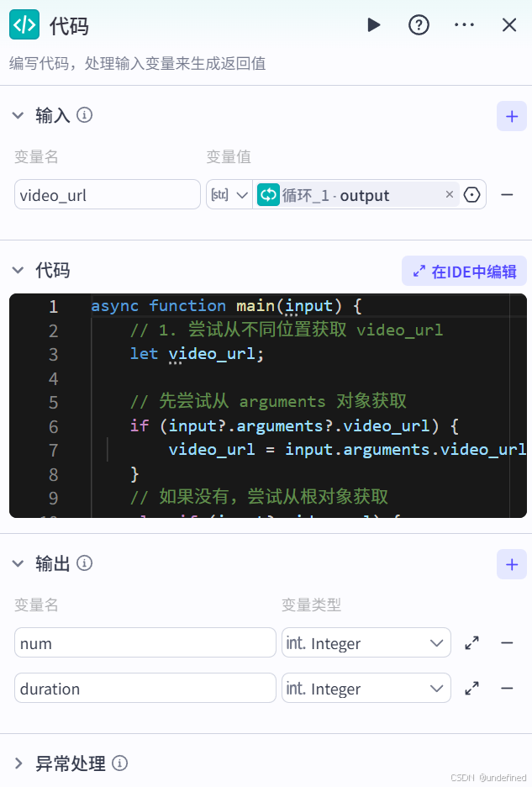Remove the video_url input row

(x=507, y=194)
